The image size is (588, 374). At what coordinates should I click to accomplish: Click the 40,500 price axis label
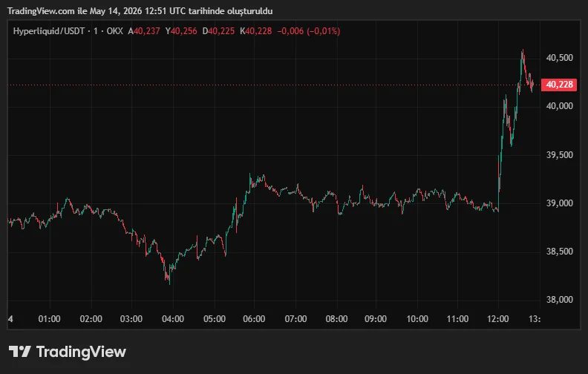[560, 58]
